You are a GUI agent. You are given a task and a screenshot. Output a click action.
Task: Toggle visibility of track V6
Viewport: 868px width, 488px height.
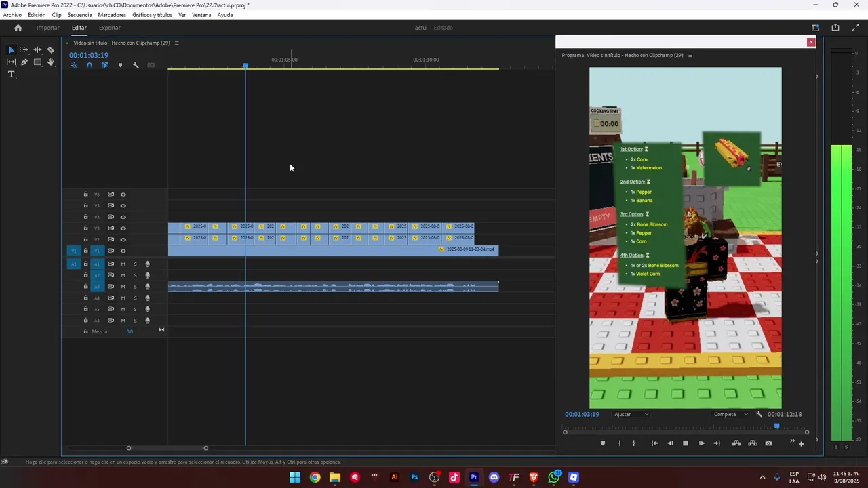coord(123,195)
